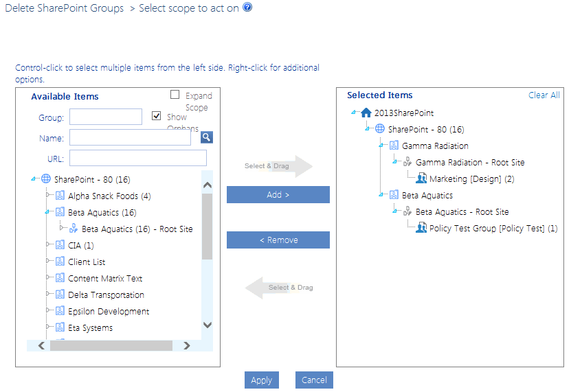Expand the CIA (1) tree node
The height and width of the screenshot is (392, 571).
tap(48, 246)
